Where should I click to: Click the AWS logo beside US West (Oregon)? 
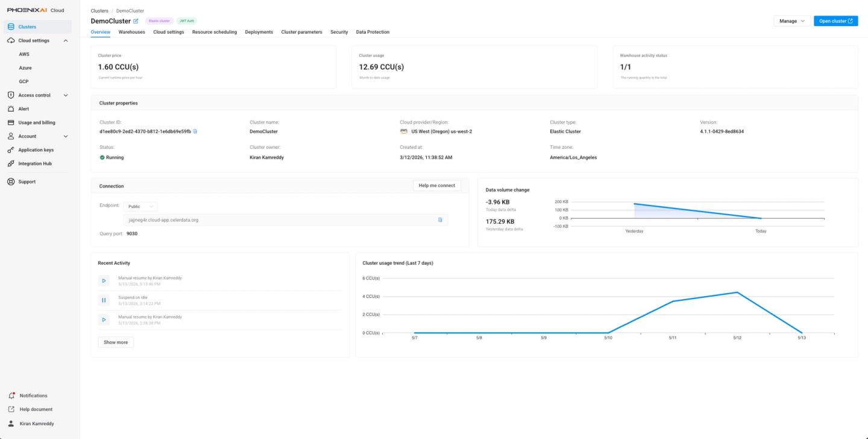[x=404, y=131]
